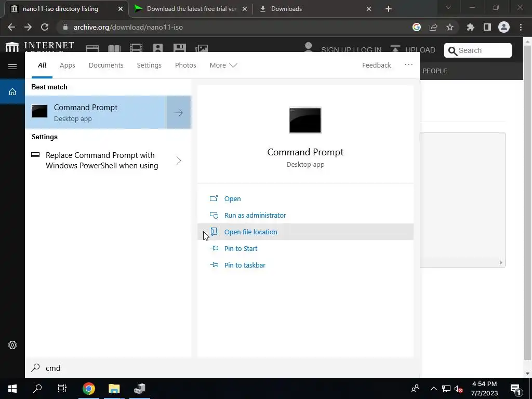
Task: Close the nano11-iso directory listing tab
Action: pos(121,9)
